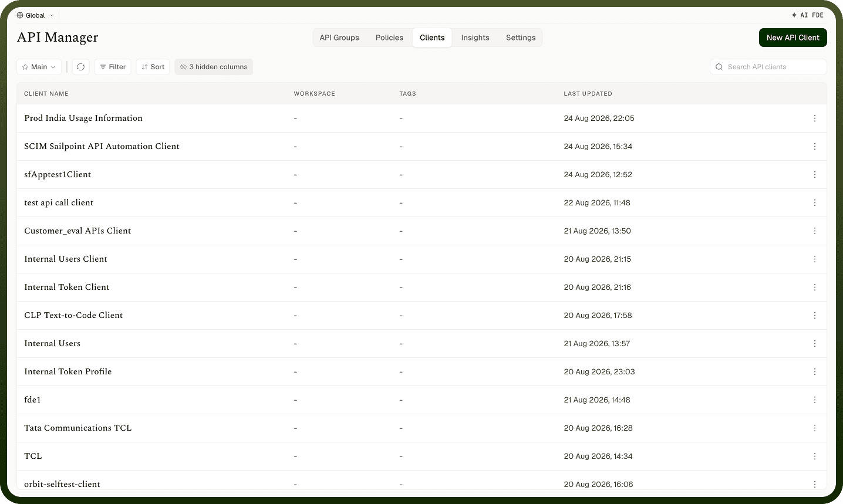The width and height of the screenshot is (843, 504).
Task: Open row menu for CLP Text-to-Code Client
Action: [x=815, y=316]
